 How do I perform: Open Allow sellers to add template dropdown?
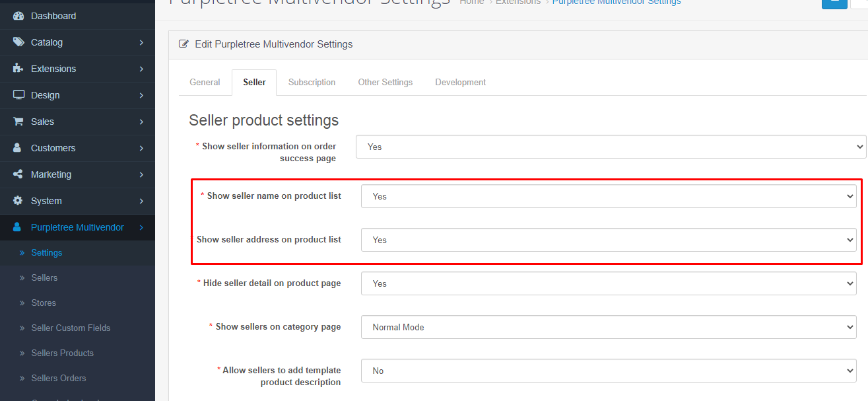pos(609,371)
